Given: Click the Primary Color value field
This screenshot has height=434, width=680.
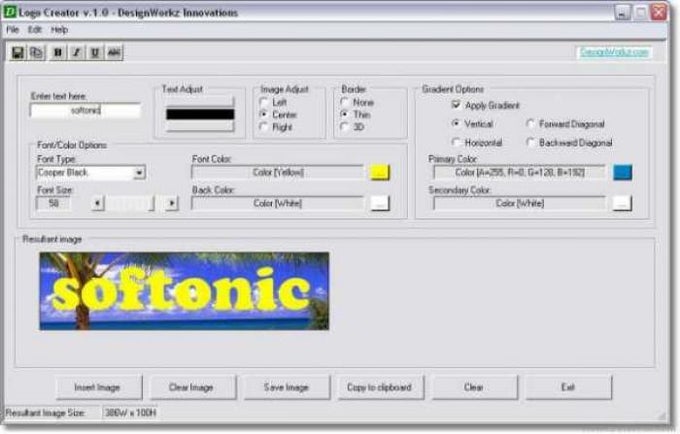Looking at the screenshot, I should (x=520, y=173).
